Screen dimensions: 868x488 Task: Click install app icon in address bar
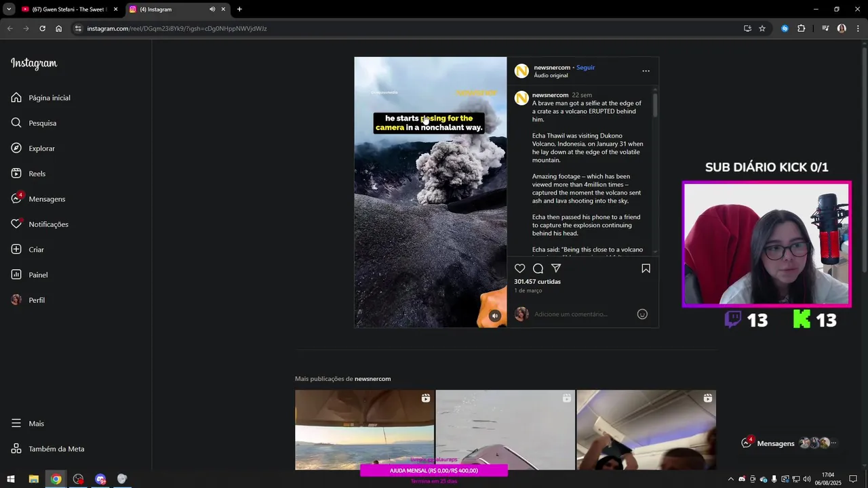point(747,28)
